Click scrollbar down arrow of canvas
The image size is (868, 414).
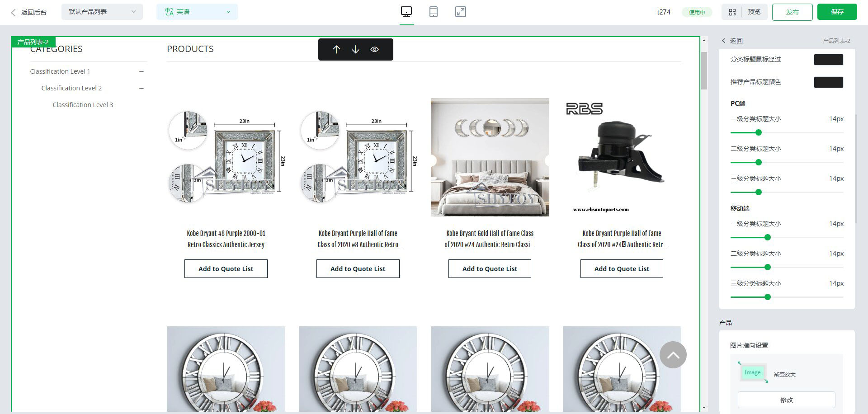click(x=704, y=408)
